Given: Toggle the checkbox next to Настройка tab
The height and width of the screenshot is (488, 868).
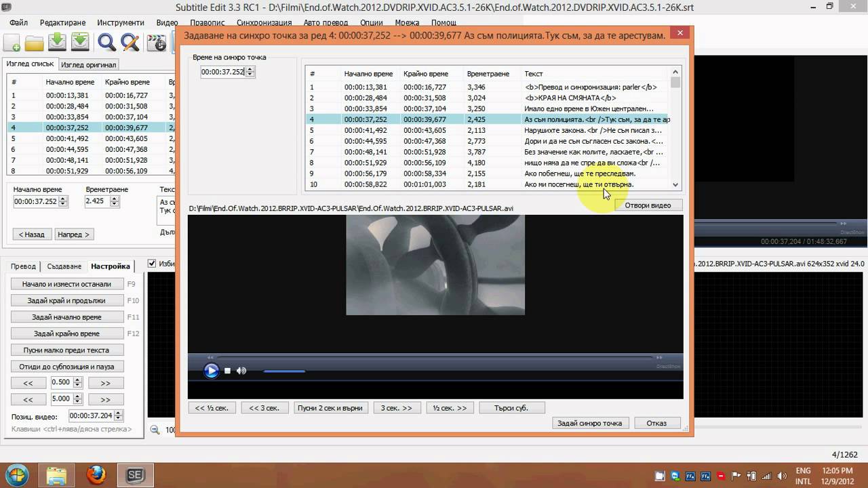Looking at the screenshot, I should pos(152,264).
